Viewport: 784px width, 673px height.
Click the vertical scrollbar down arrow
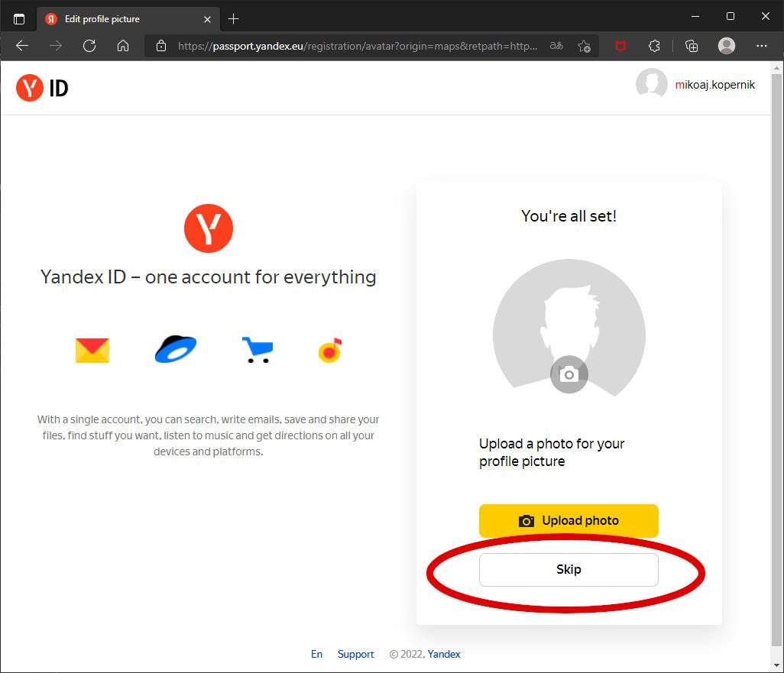tap(776, 665)
